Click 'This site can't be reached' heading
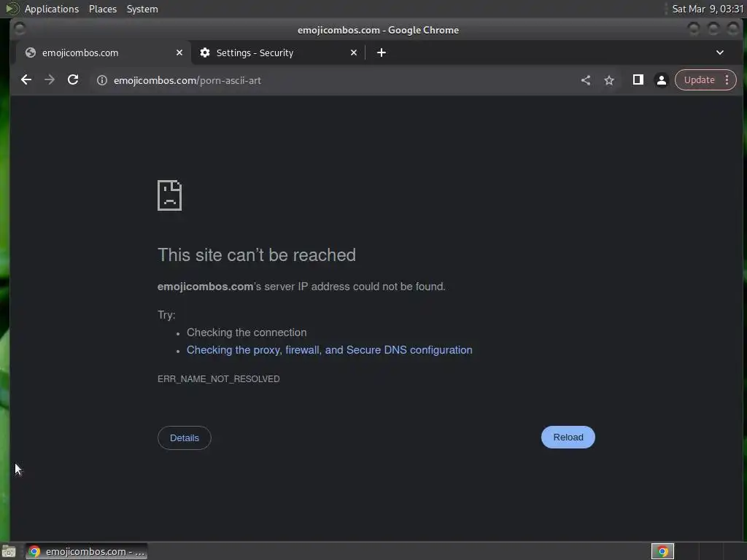This screenshot has width=747, height=560. pyautogui.click(x=257, y=255)
